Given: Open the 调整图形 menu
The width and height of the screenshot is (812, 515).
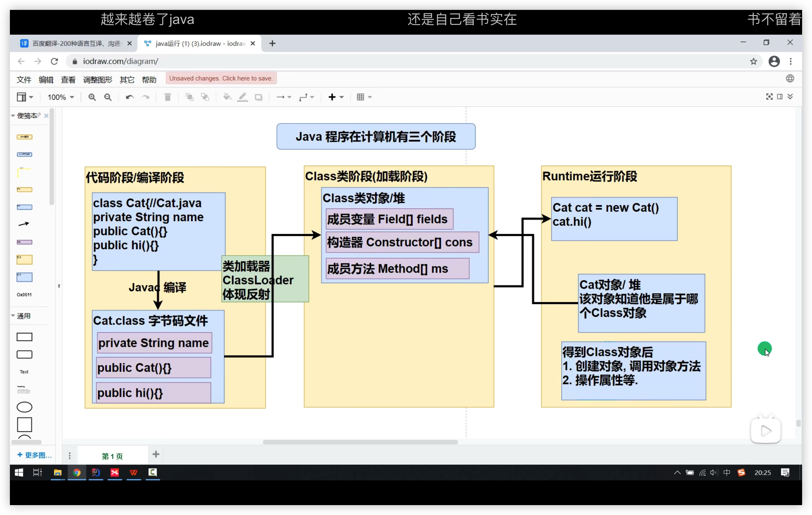Looking at the screenshot, I should (x=97, y=80).
